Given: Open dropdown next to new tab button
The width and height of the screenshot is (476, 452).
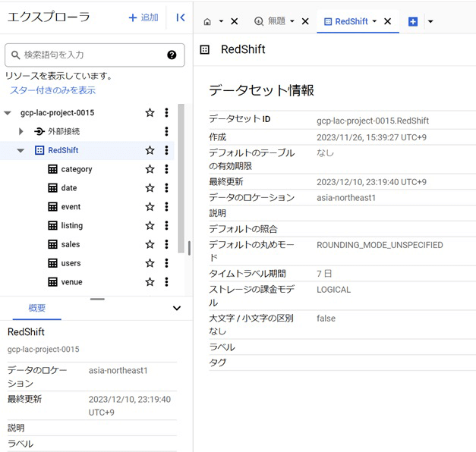Looking at the screenshot, I should [x=430, y=21].
